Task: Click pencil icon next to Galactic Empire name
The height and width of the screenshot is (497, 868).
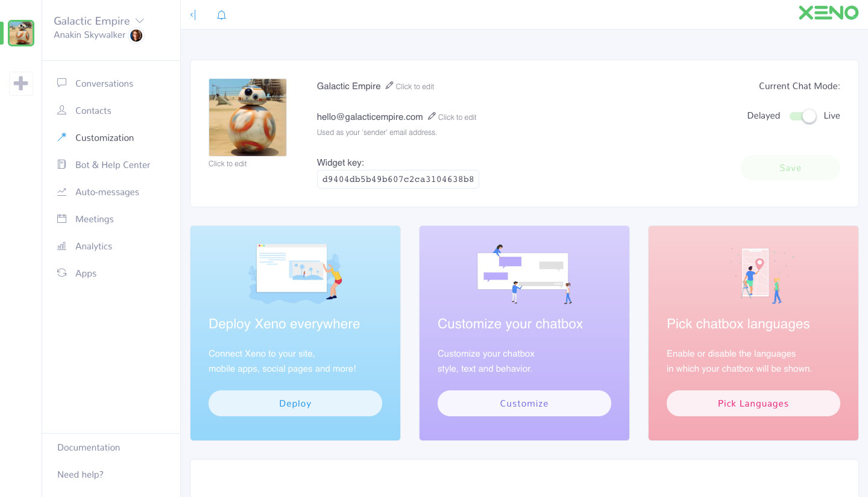Action: pos(389,86)
